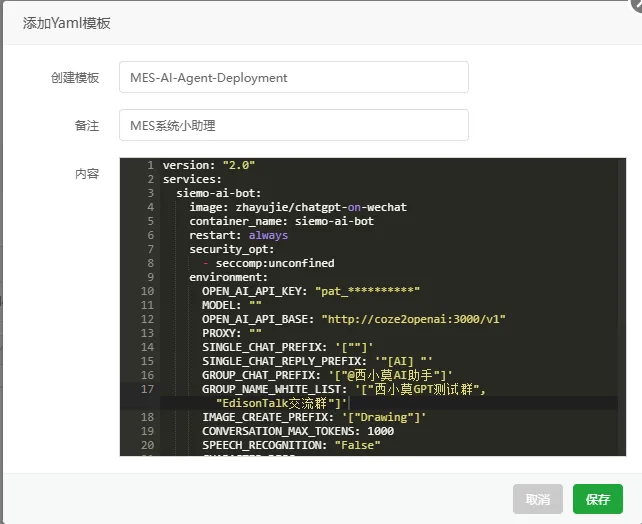
Task: Click the SPEECH_RECOGNITION "False" value
Action: [x=357, y=445]
